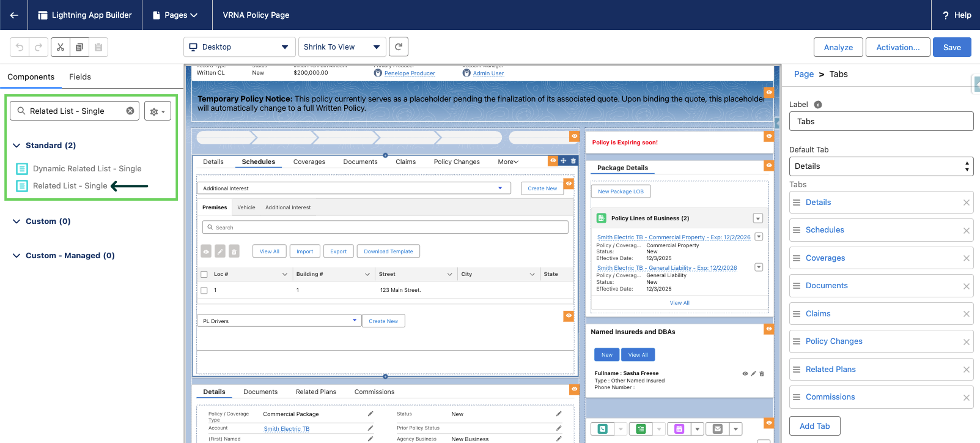Remove the Documents tab from the list
This screenshot has height=443, width=980.
(967, 286)
